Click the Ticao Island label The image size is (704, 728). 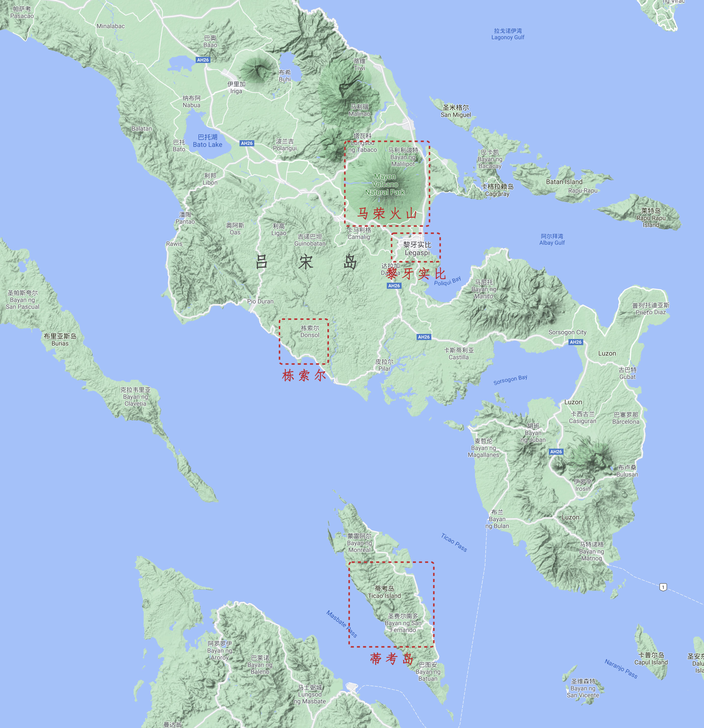(x=384, y=592)
